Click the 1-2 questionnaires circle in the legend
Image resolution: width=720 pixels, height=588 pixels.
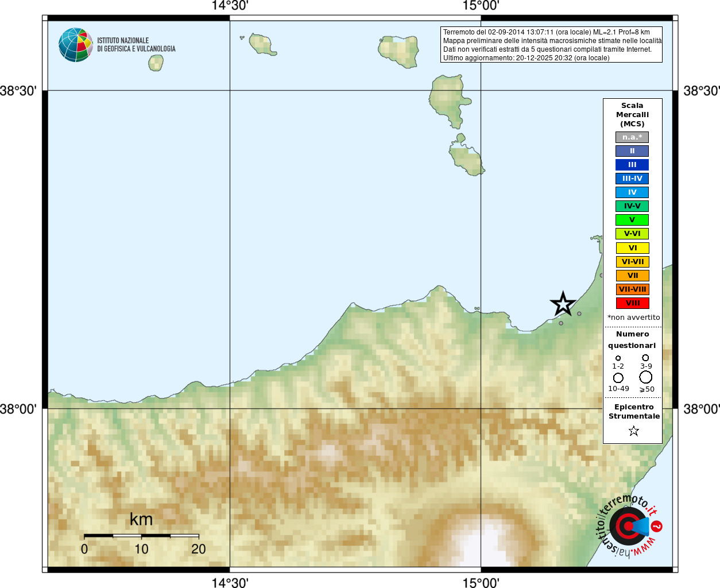[x=618, y=358]
